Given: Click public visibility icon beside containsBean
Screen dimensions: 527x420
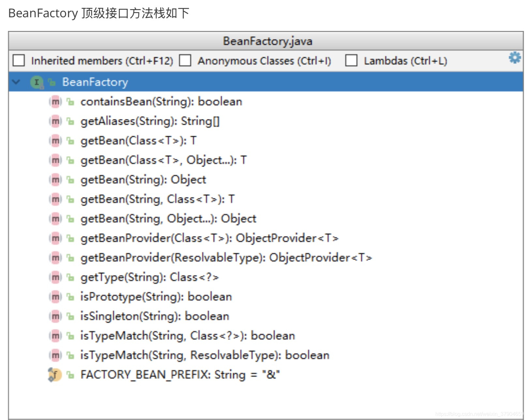Looking at the screenshot, I should pyautogui.click(x=70, y=102).
